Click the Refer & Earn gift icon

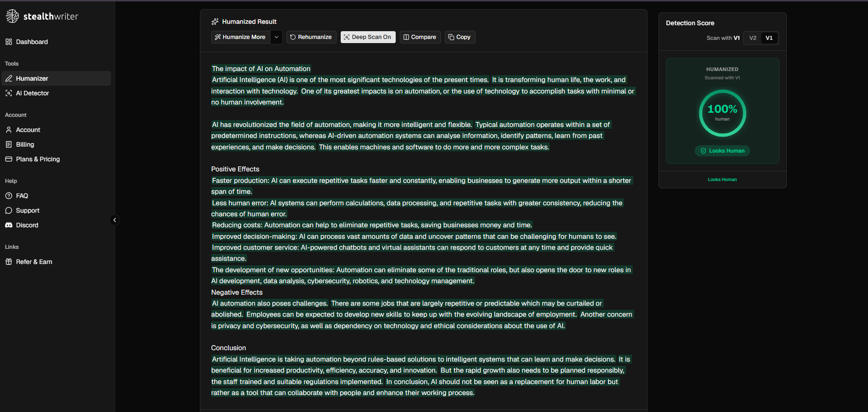9,262
